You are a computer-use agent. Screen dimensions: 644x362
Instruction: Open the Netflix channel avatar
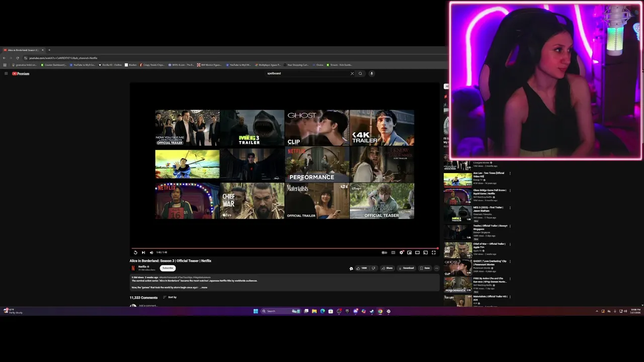tap(133, 268)
